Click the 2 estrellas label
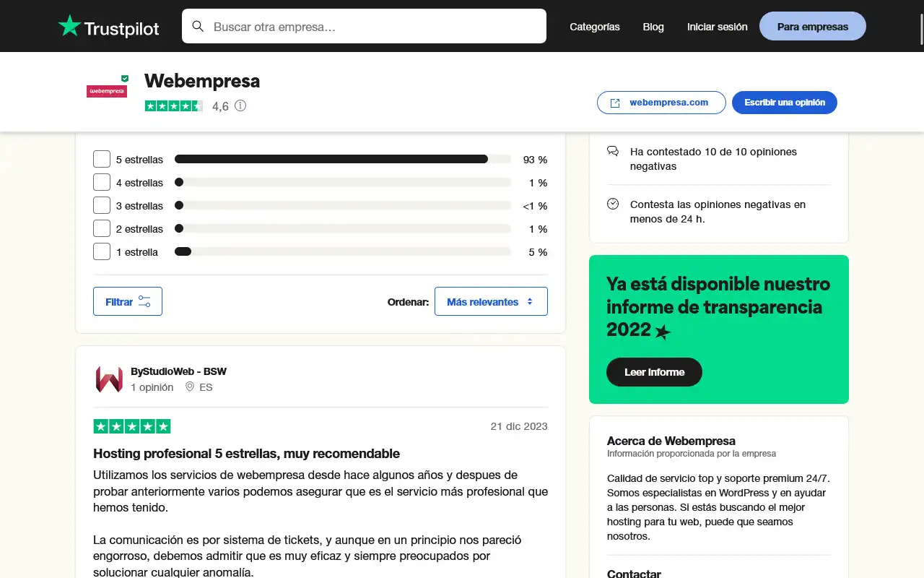The image size is (924, 578). point(139,229)
